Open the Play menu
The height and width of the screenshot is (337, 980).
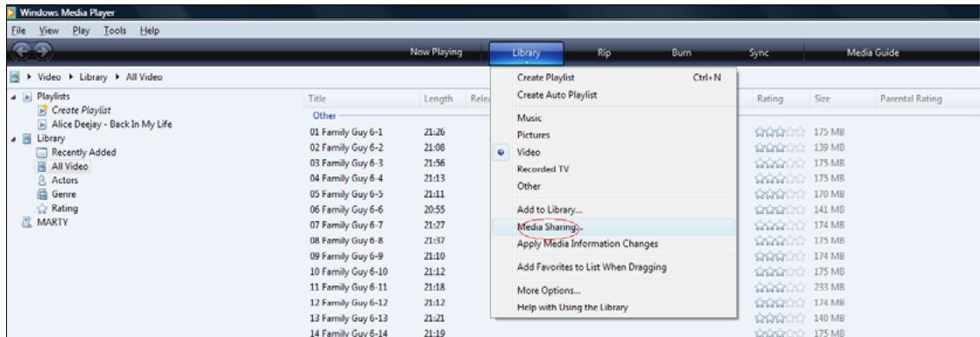pos(82,31)
